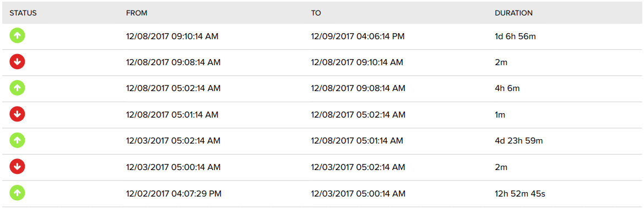Select the down status icon with duration 1m
Image resolution: width=644 pixels, height=212 pixels.
(x=17, y=114)
